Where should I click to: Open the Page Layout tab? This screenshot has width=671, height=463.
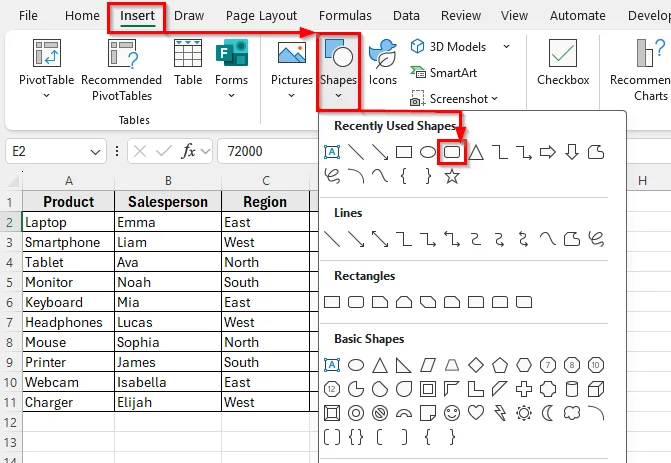[261, 16]
